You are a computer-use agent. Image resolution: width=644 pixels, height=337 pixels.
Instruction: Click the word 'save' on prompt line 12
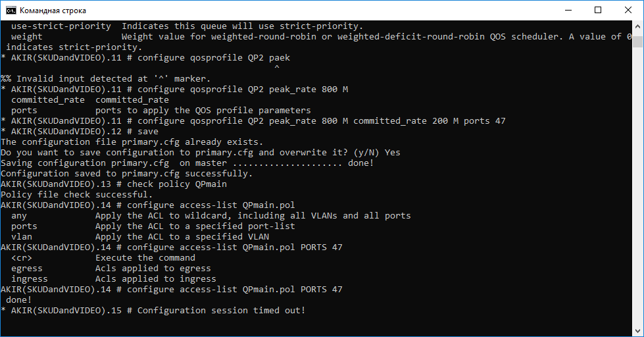148,132
